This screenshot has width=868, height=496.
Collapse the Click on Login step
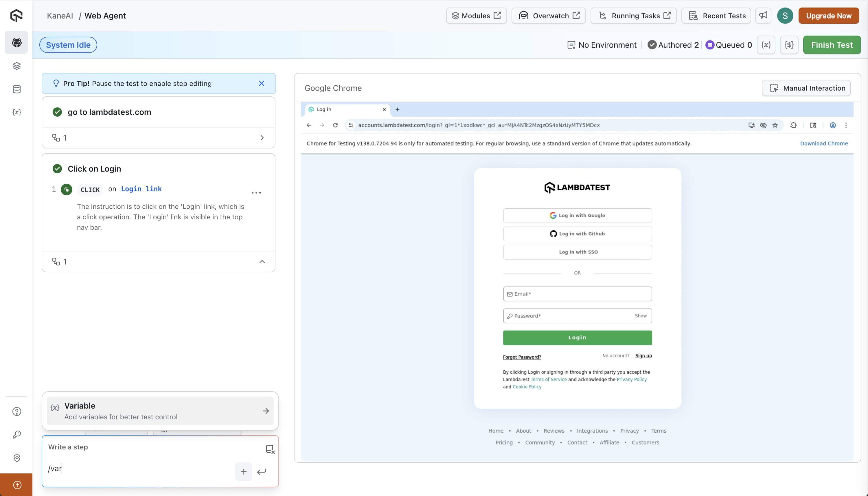(x=262, y=262)
